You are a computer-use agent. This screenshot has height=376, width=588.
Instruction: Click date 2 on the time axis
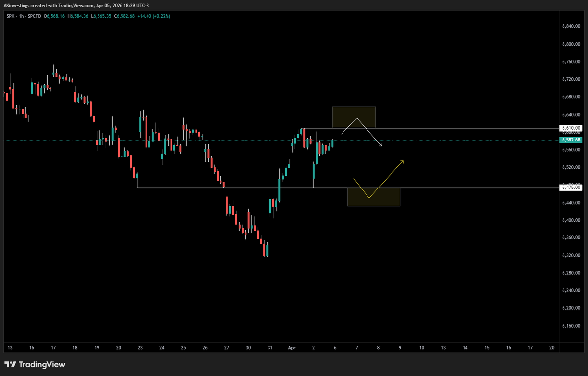tap(314, 348)
